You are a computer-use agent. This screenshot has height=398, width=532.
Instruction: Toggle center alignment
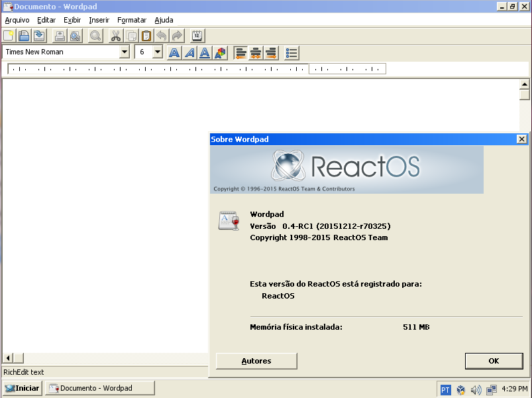coord(255,52)
